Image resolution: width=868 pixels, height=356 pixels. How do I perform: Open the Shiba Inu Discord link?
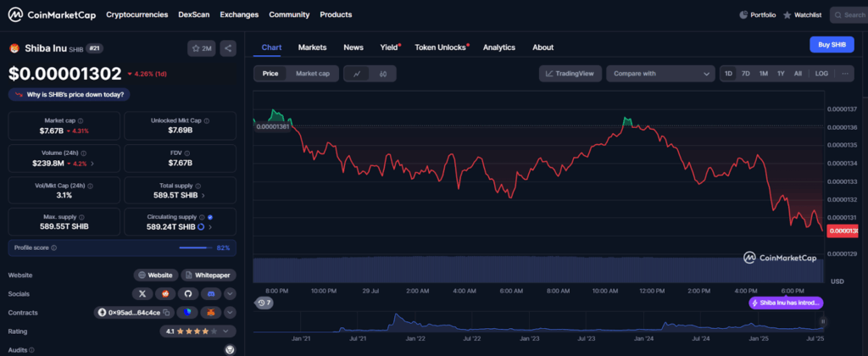click(x=210, y=293)
